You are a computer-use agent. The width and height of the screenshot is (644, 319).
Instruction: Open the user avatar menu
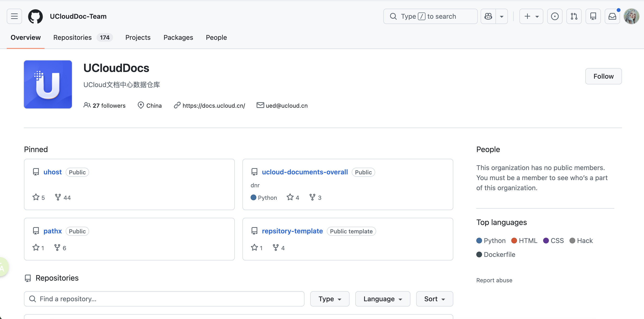632,17
